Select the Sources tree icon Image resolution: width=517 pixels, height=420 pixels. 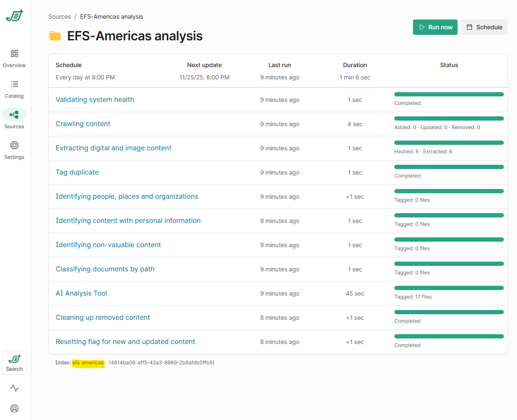(14, 115)
